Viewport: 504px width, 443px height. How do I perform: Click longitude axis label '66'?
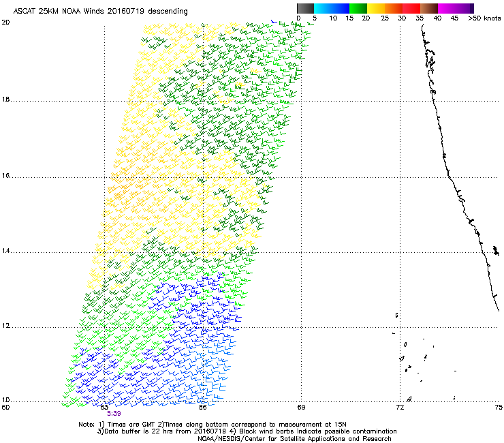coord(203,408)
